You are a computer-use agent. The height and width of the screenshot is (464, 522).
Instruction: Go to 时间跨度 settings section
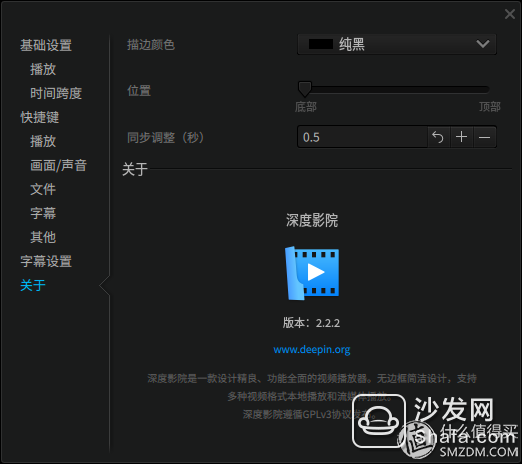click(x=56, y=93)
